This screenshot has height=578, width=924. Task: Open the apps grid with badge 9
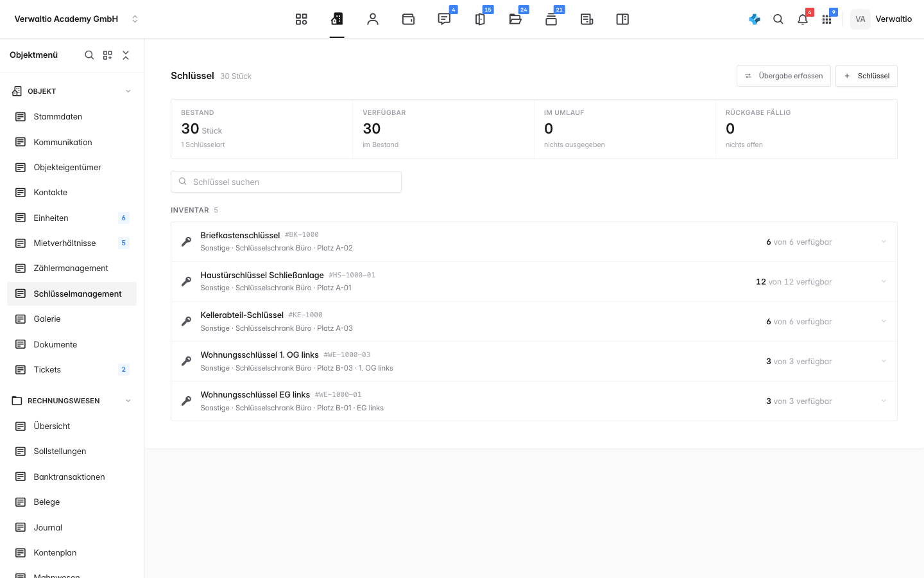coord(827,19)
